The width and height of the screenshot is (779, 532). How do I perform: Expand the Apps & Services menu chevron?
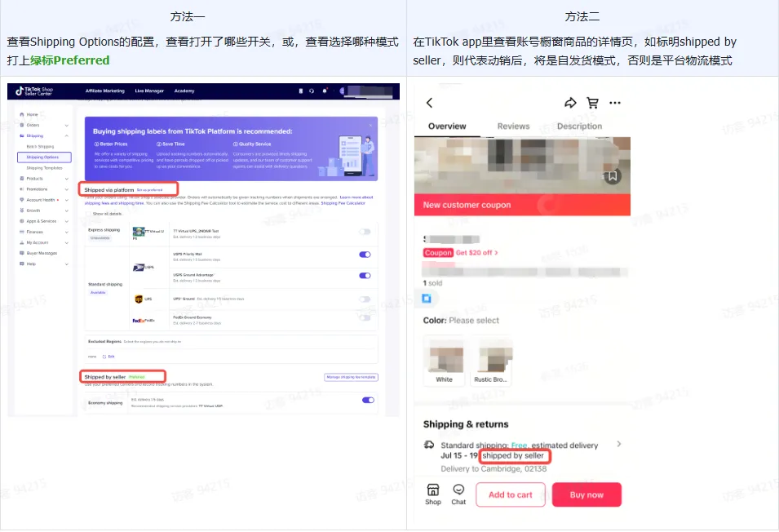coord(67,221)
